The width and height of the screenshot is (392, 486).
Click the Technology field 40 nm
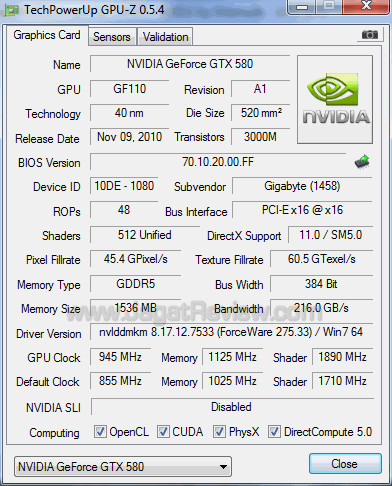(129, 113)
